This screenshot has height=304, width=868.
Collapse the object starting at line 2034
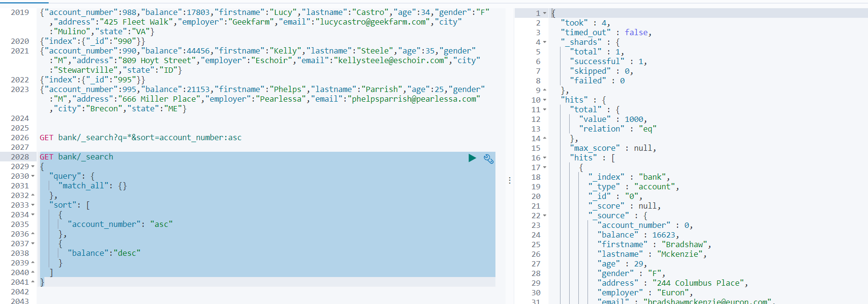33,215
